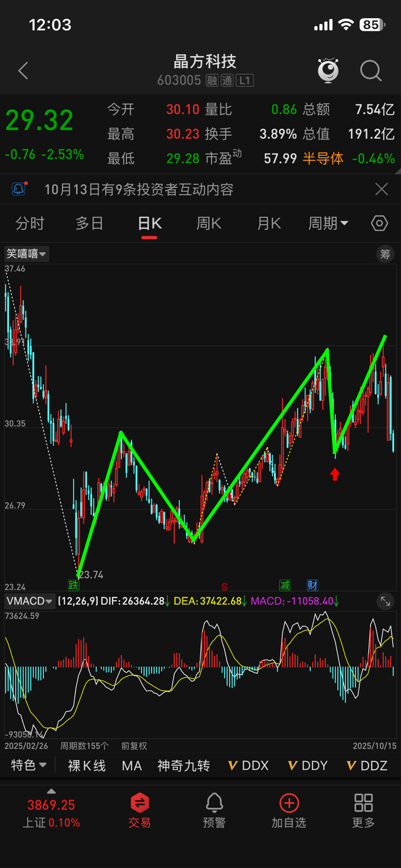Expand the VMACD indicator to fullscreen
This screenshot has height=868, width=401.
tap(385, 601)
